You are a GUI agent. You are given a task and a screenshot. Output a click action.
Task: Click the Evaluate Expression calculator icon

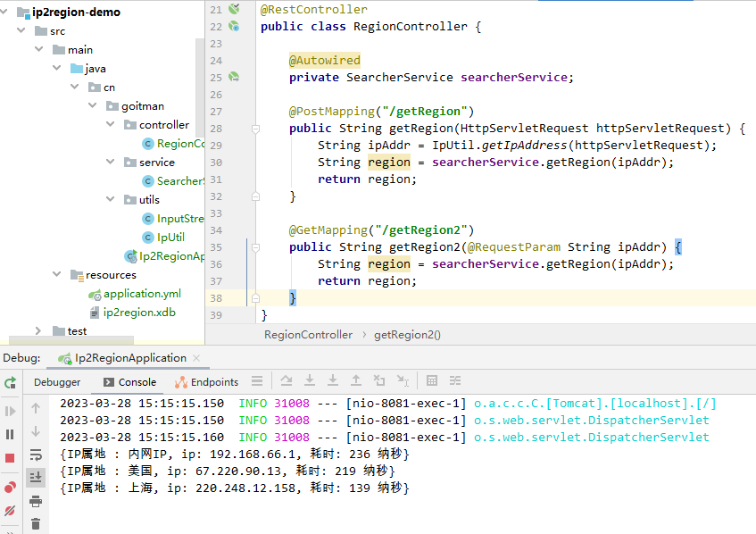[x=432, y=381]
